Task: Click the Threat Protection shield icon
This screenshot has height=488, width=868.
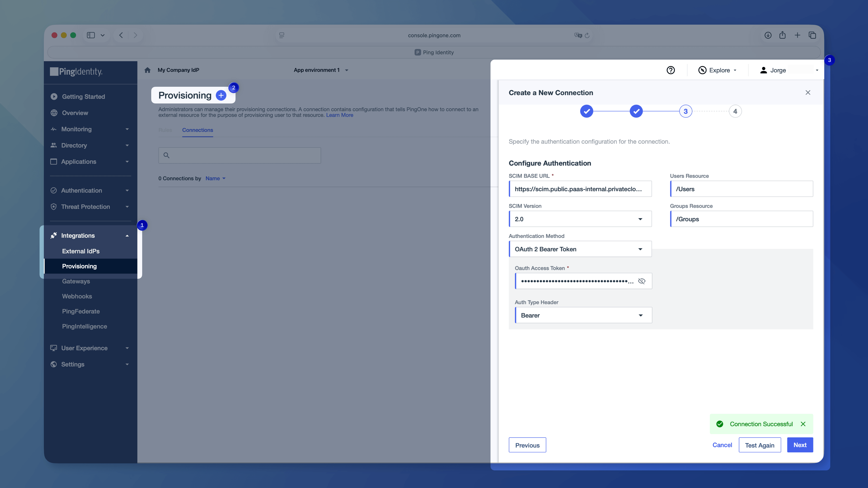Action: pyautogui.click(x=54, y=207)
